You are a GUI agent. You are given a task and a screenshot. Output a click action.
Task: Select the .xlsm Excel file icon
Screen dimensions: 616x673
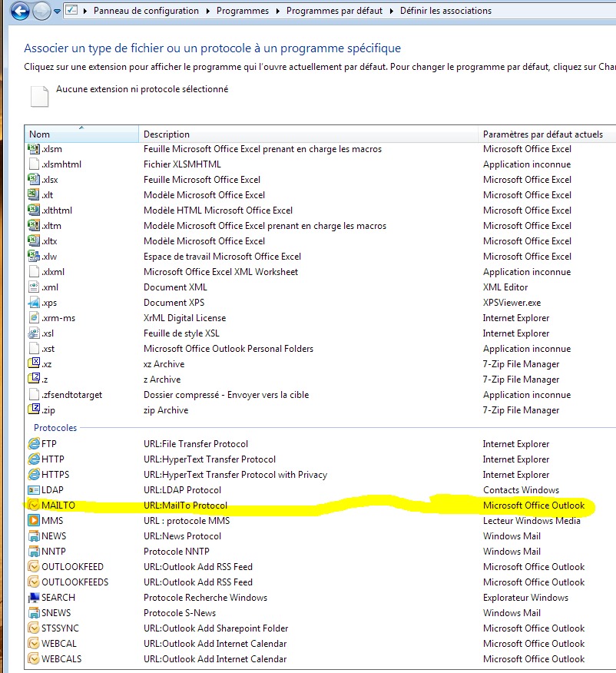[34, 148]
